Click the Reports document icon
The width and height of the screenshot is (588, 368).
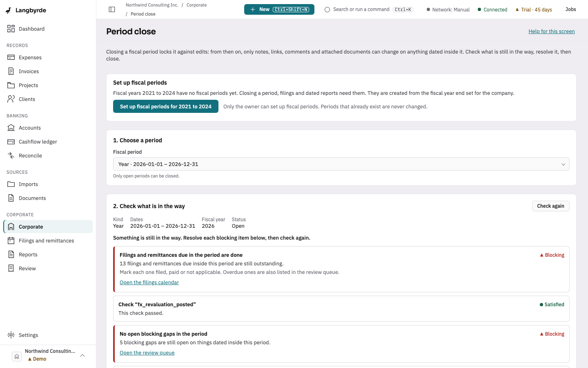tap(11, 254)
